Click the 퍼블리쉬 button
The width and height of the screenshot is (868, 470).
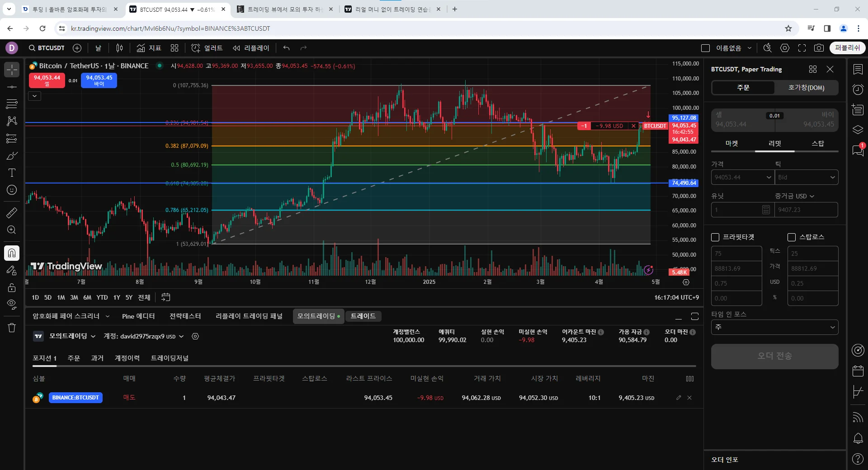(x=847, y=48)
